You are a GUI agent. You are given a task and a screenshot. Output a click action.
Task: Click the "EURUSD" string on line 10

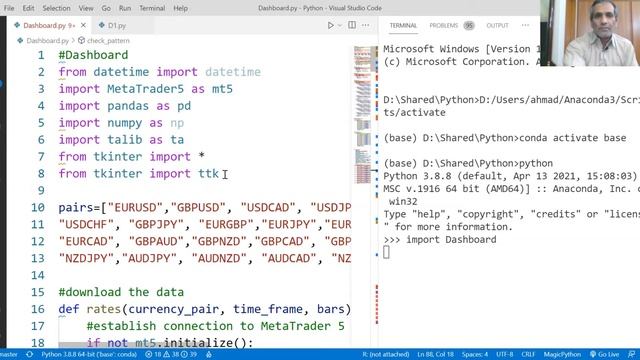(135, 207)
